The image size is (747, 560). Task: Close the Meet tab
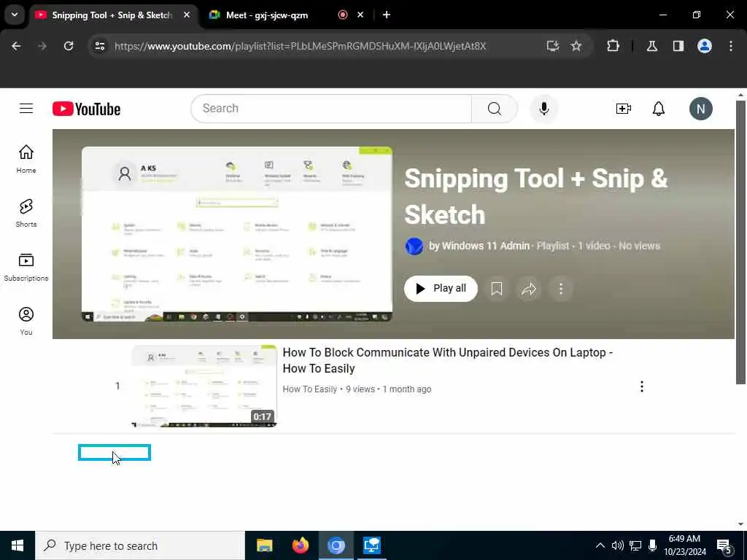360,15
